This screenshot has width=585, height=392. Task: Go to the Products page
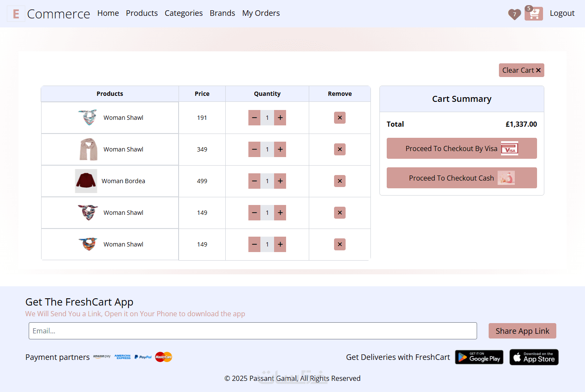pyautogui.click(x=142, y=13)
